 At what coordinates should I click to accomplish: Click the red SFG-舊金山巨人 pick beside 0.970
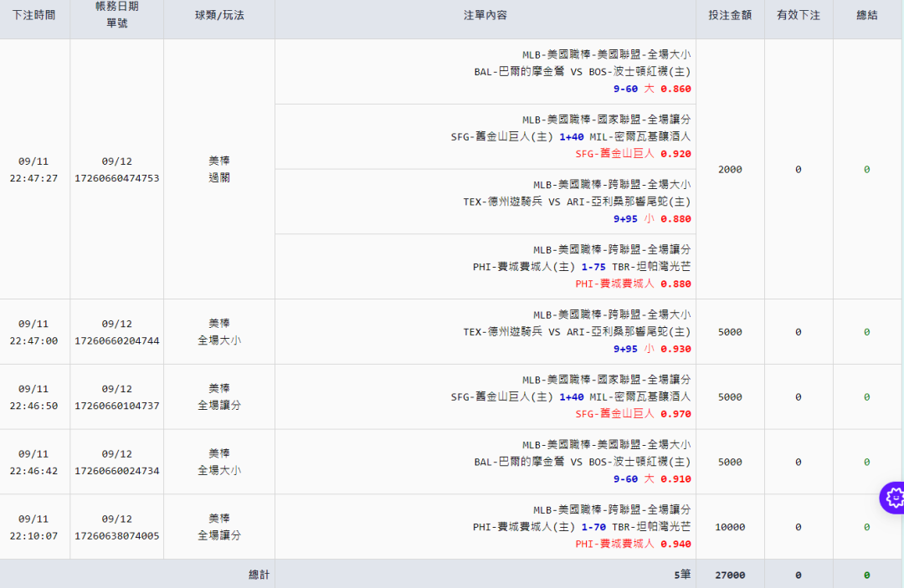tap(614, 414)
